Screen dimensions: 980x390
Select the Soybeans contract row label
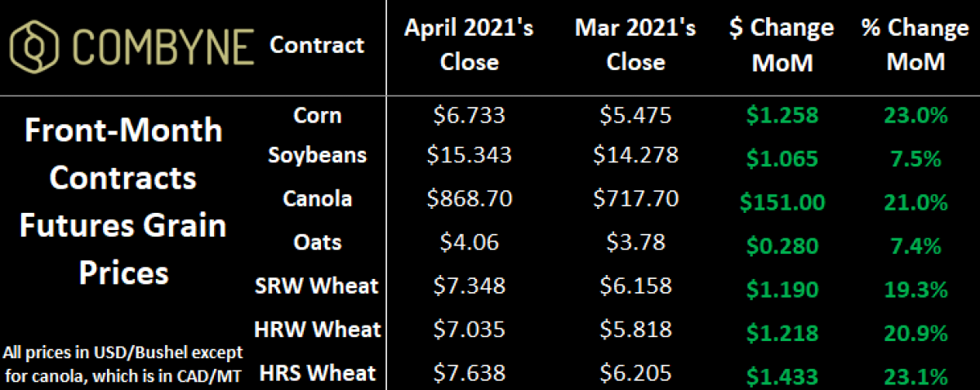pyautogui.click(x=317, y=156)
